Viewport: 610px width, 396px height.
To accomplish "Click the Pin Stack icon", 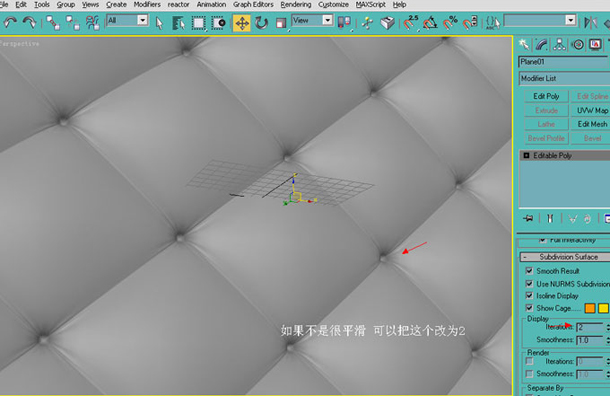I will [528, 218].
